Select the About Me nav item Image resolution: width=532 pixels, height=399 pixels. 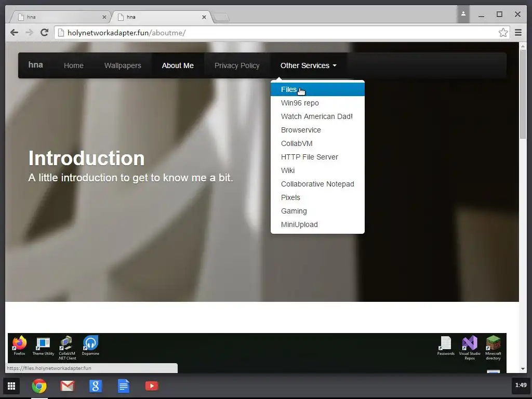(x=178, y=65)
